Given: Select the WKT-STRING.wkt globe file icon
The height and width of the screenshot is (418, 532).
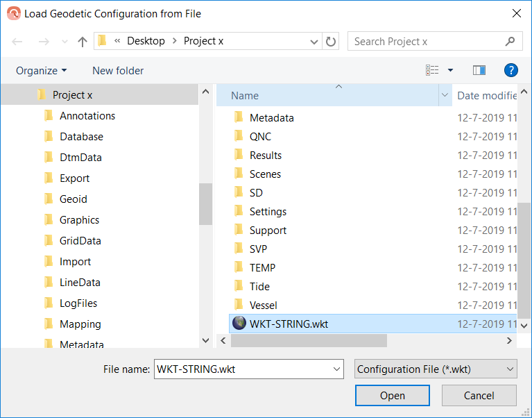Looking at the screenshot, I should (239, 324).
